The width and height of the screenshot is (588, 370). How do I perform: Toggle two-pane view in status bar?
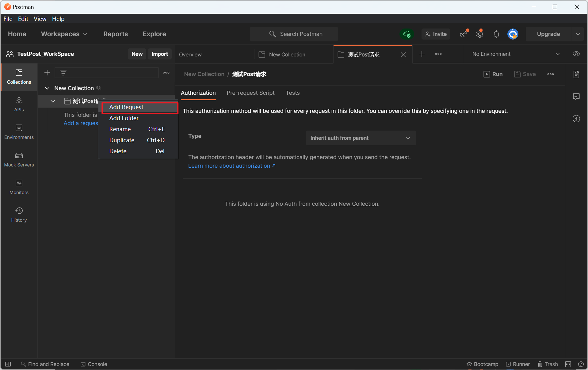coord(568,364)
